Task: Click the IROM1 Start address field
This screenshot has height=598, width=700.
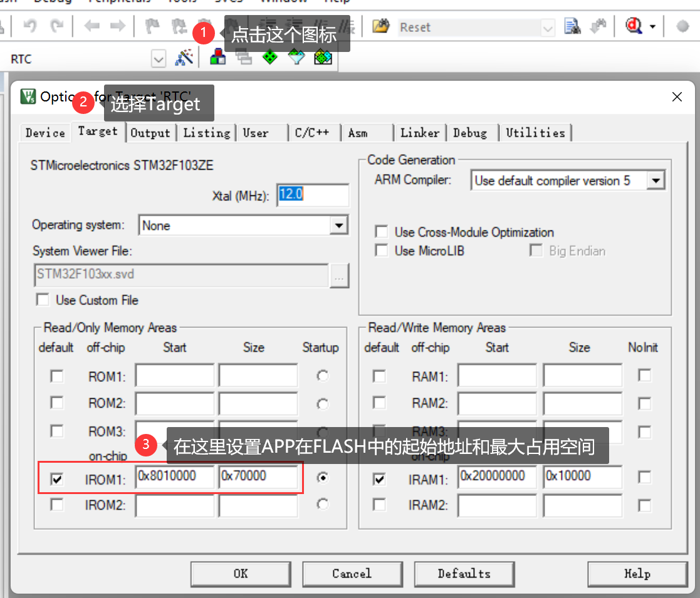Action: [175, 477]
